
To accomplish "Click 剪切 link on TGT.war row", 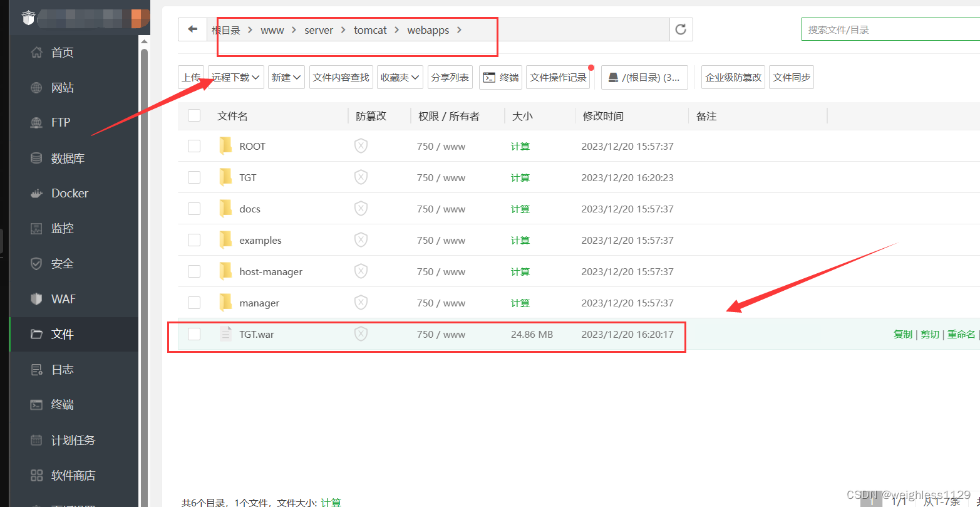I will coord(930,334).
